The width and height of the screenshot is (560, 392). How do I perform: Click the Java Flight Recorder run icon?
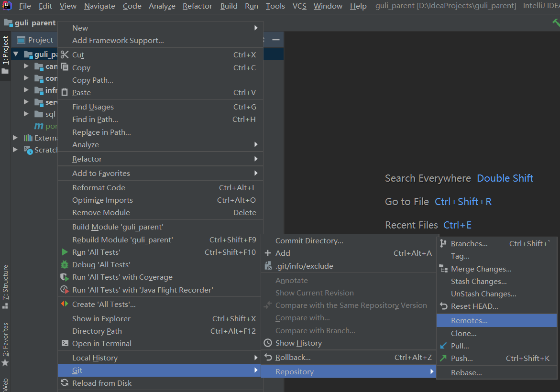click(x=65, y=290)
